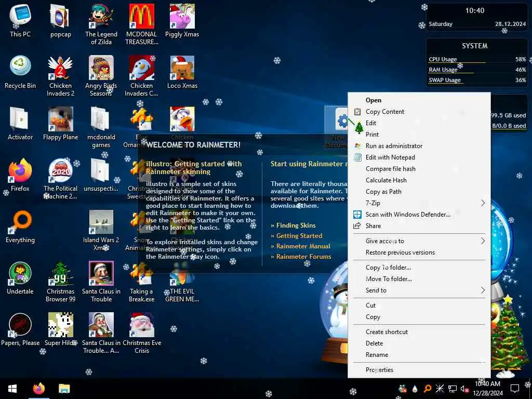Open the Rainmeter Forums link
532x399 pixels.
tap(301, 257)
